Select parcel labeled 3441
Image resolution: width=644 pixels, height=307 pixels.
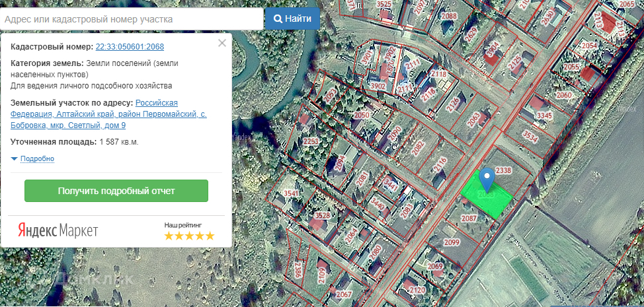pyautogui.click(x=390, y=185)
